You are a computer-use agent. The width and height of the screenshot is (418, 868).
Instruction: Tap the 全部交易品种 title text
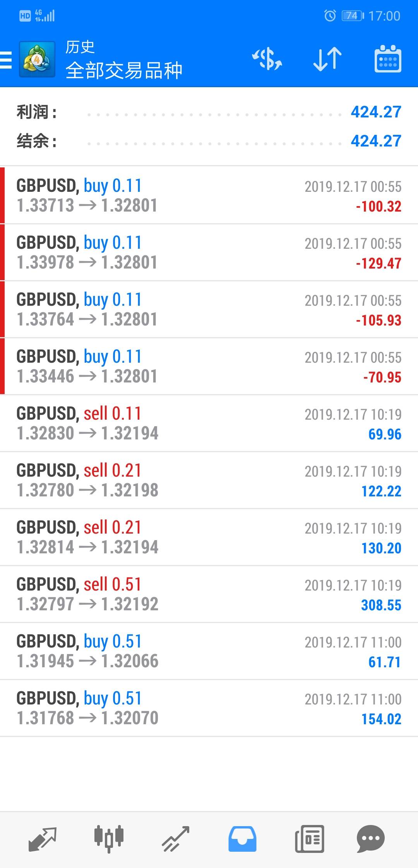[124, 71]
